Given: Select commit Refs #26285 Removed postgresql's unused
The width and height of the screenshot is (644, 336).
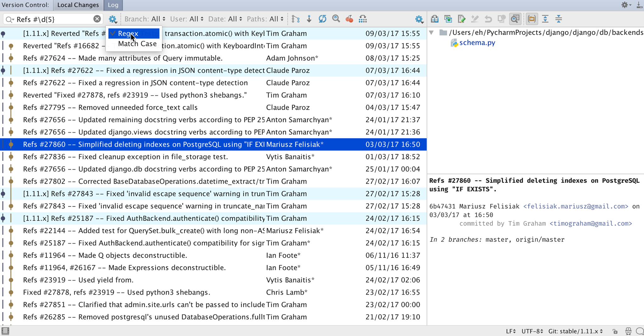Looking at the screenshot, I should click(213, 317).
